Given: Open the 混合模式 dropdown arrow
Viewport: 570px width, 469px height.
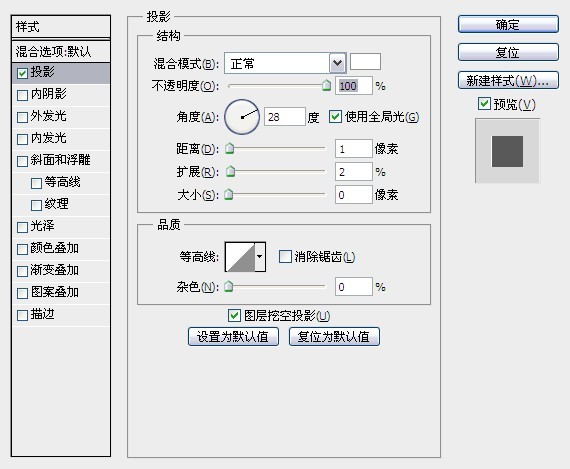Looking at the screenshot, I should 337,64.
